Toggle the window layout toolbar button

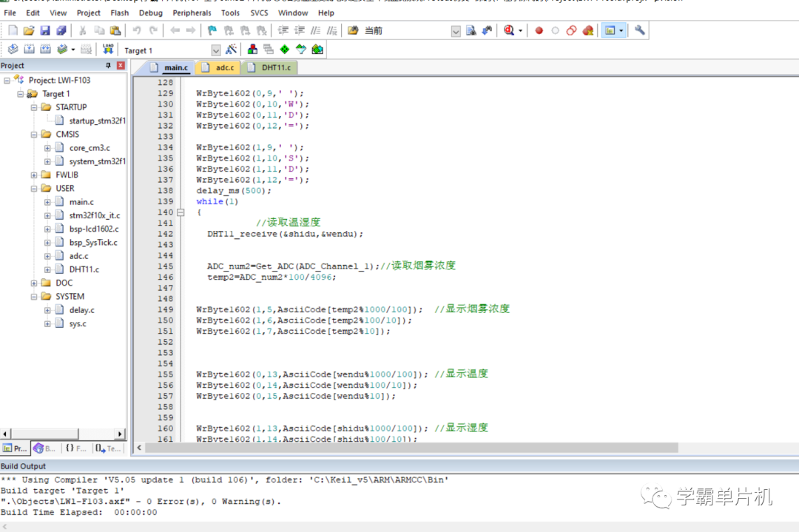610,30
